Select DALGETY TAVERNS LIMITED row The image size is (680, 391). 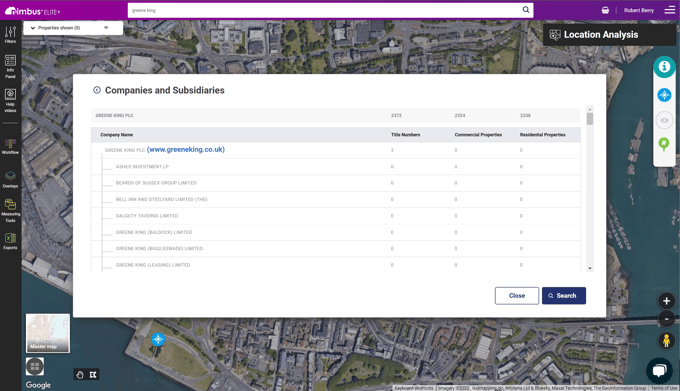[x=336, y=216]
